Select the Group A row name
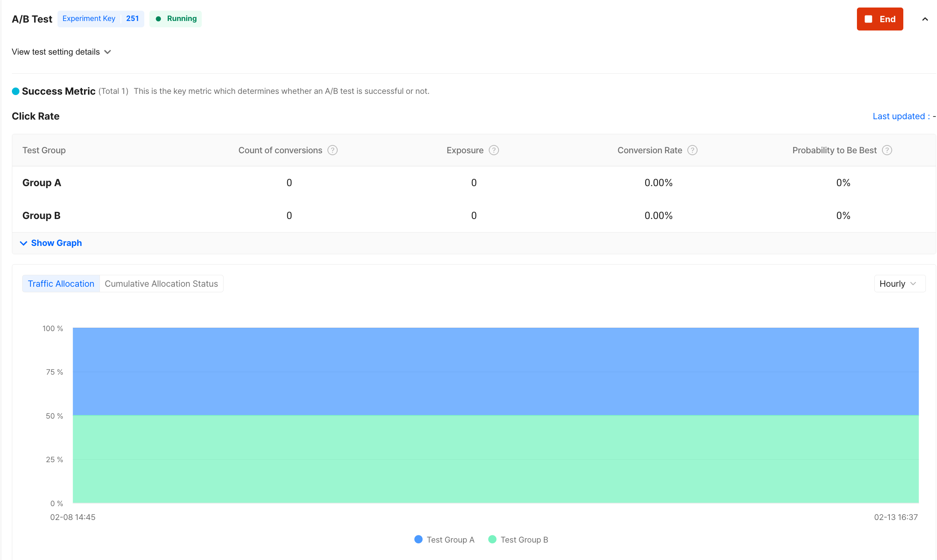The height and width of the screenshot is (560, 937). coord(42,183)
